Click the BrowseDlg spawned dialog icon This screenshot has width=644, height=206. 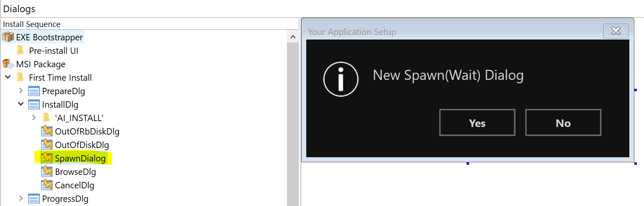pyautogui.click(x=47, y=172)
